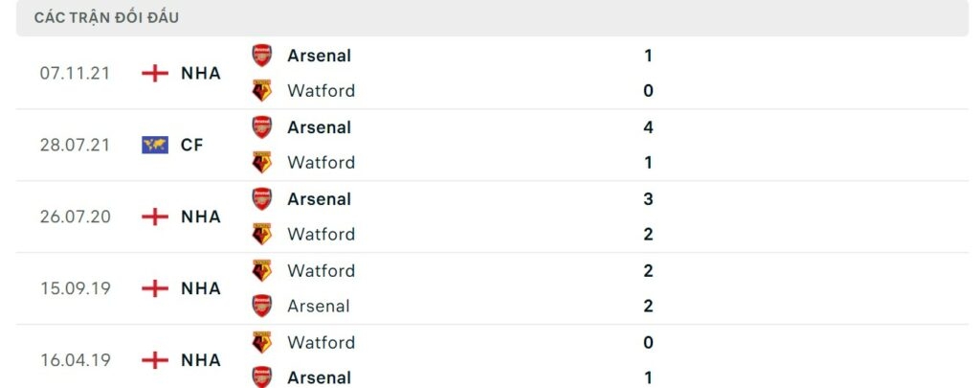Open the Arsenal team name in the 07.11.21 match
Screen dimensions: 980x388
tap(319, 56)
